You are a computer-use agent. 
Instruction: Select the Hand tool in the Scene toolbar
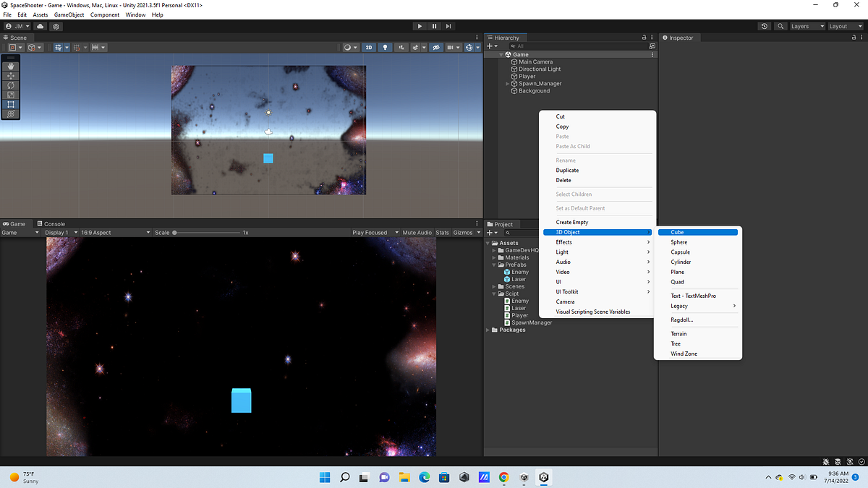tap(10, 66)
